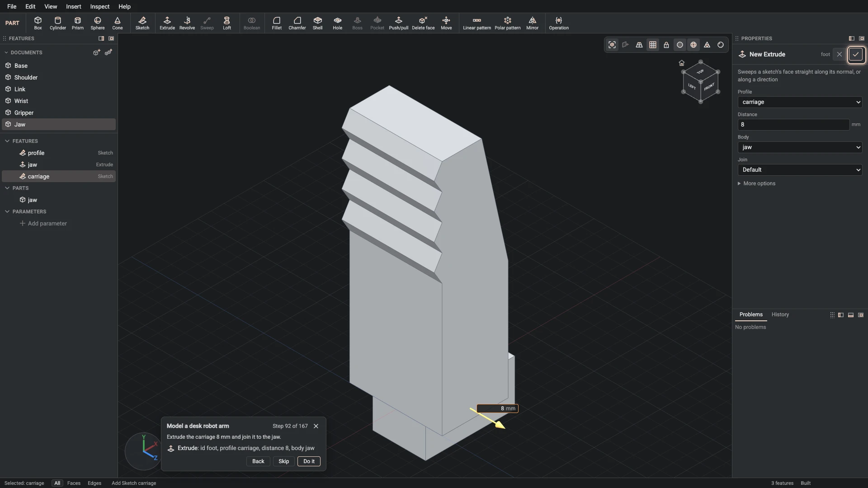Image resolution: width=868 pixels, height=488 pixels.
Task: Select the Selection filter All option
Action: point(57,483)
